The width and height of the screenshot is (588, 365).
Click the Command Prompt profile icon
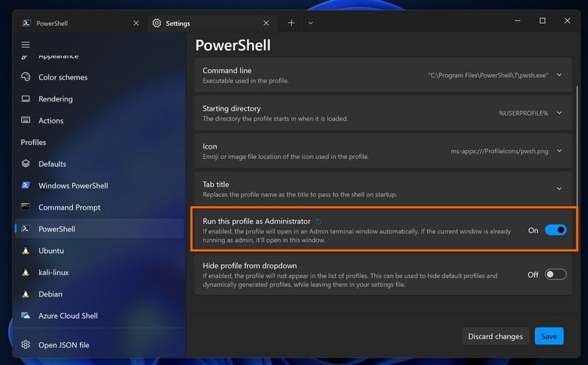tap(26, 207)
